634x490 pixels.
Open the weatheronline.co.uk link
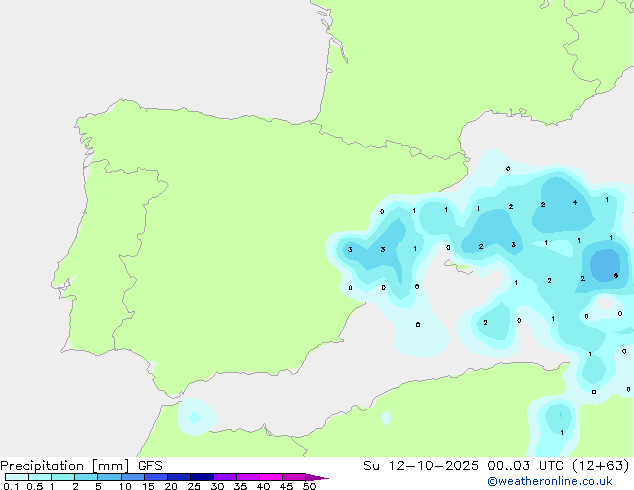(550, 481)
